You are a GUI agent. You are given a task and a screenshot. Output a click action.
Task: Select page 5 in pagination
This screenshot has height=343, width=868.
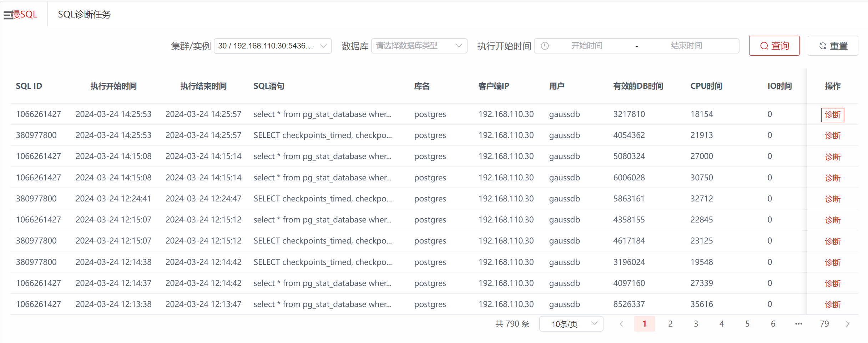[747, 324]
